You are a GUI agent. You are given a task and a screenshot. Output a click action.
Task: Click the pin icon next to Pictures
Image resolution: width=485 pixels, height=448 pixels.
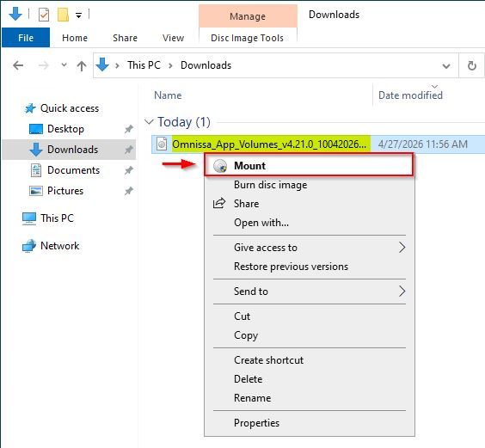point(129,191)
